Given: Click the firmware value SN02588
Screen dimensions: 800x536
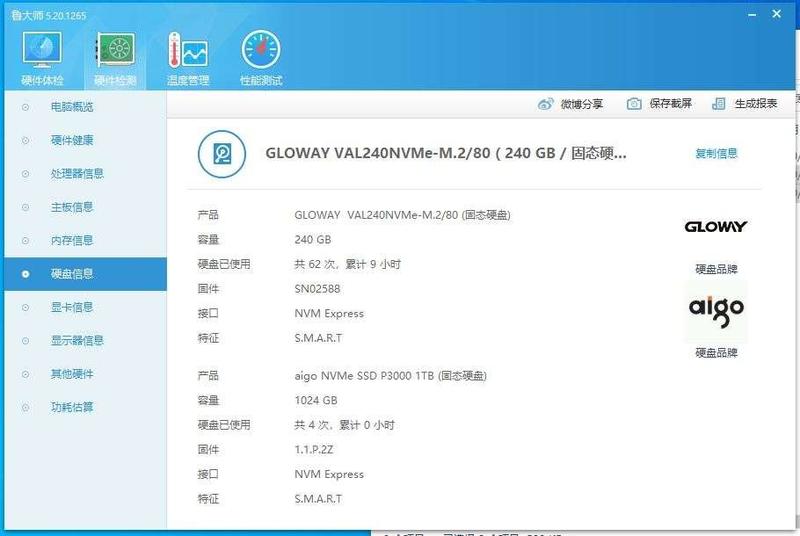Looking at the screenshot, I should [x=317, y=289].
